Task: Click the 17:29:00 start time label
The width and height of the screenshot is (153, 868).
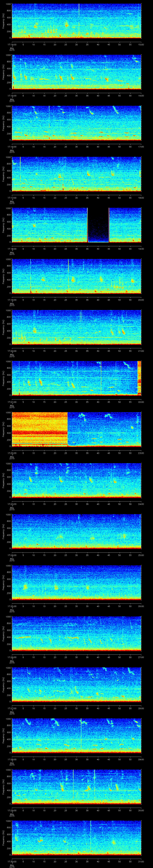Action: 12,810
